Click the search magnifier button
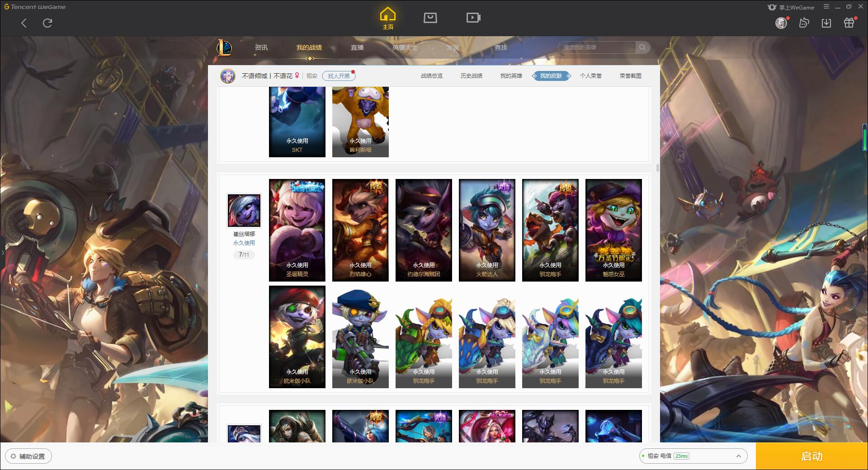This screenshot has height=470, width=868. [x=642, y=47]
